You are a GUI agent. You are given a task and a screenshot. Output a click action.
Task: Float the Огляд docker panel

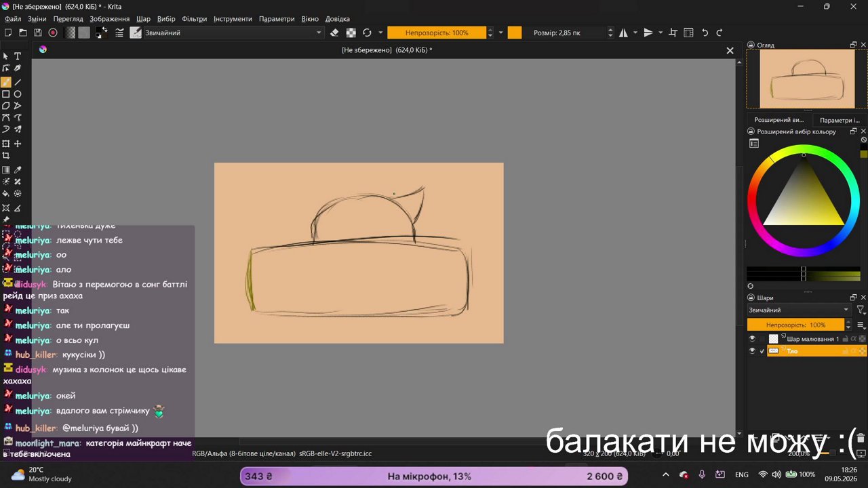coord(853,45)
